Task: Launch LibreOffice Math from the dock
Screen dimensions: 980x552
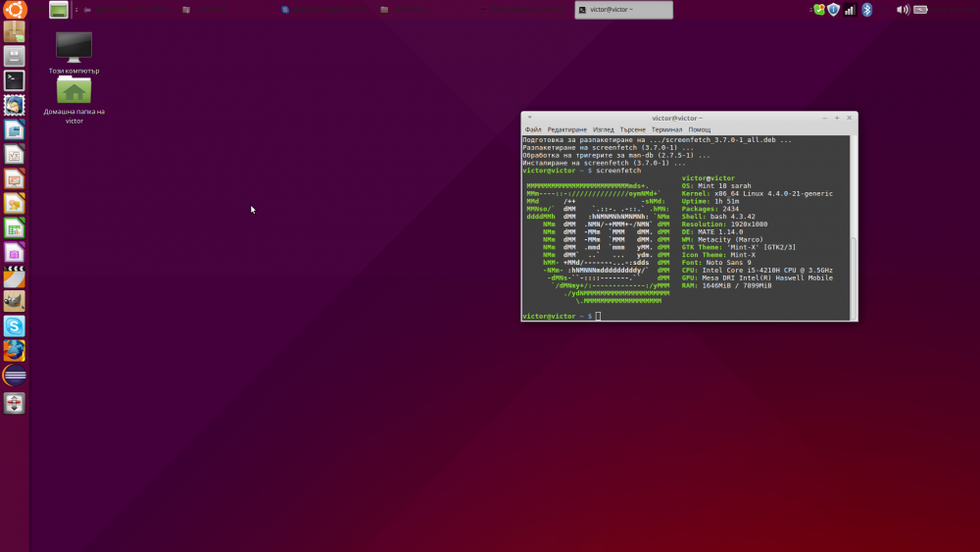Action: click(15, 154)
